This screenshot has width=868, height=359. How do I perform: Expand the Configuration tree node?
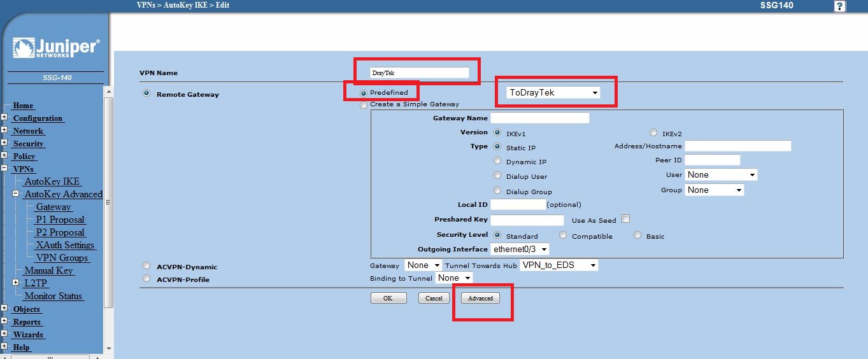[x=4, y=118]
